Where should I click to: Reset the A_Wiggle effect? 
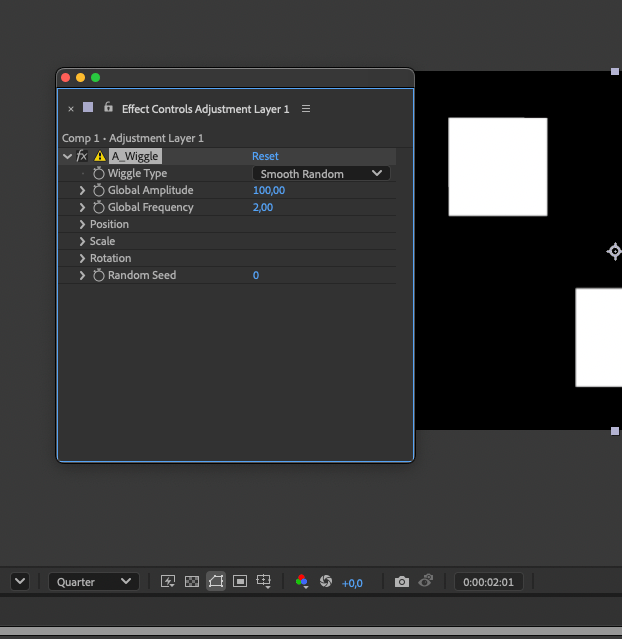click(265, 156)
